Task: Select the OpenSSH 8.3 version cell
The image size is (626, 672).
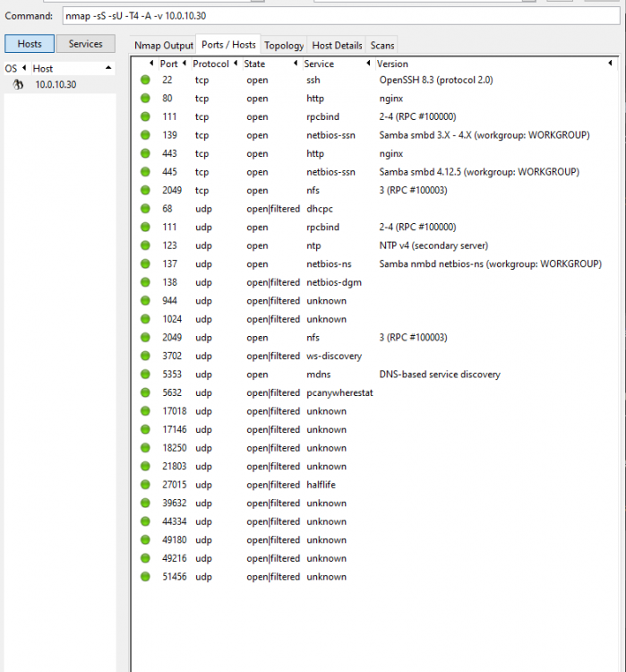Action: [436, 80]
